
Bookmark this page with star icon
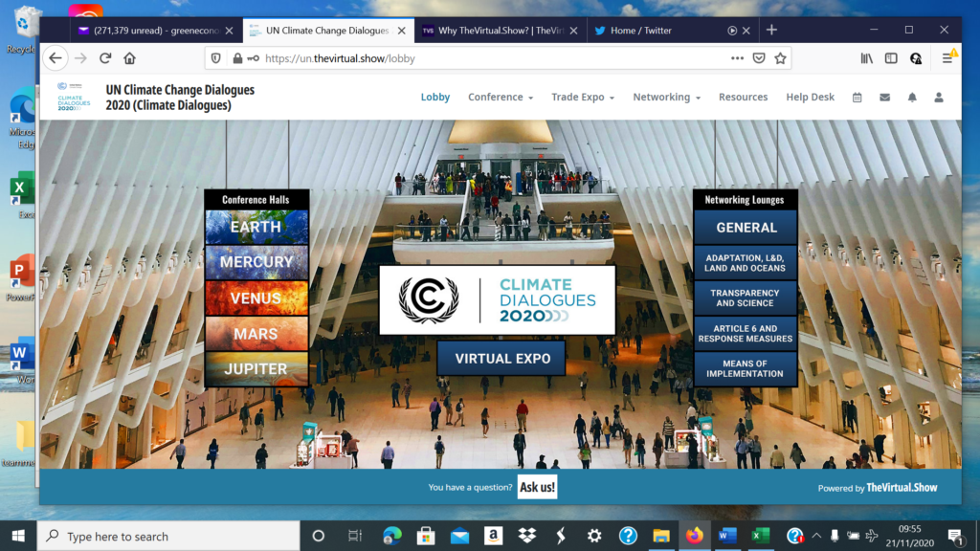coord(781,58)
